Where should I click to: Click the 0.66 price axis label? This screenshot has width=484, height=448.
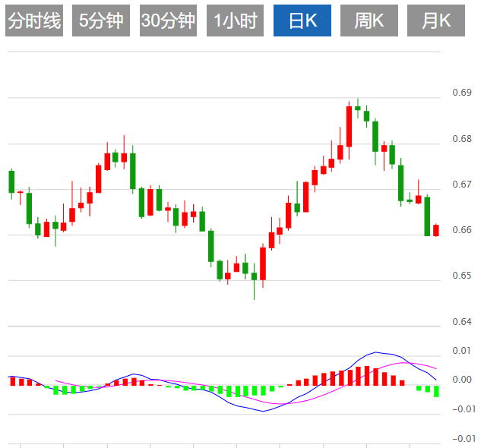[462, 230]
